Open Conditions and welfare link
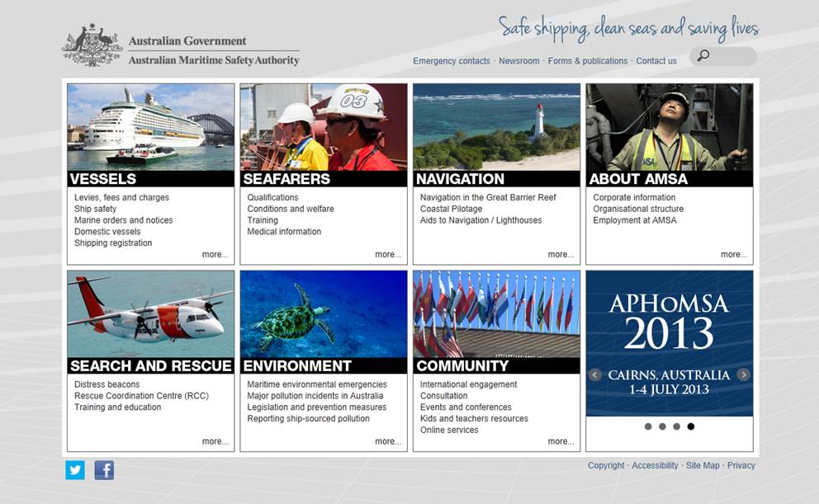 (291, 209)
